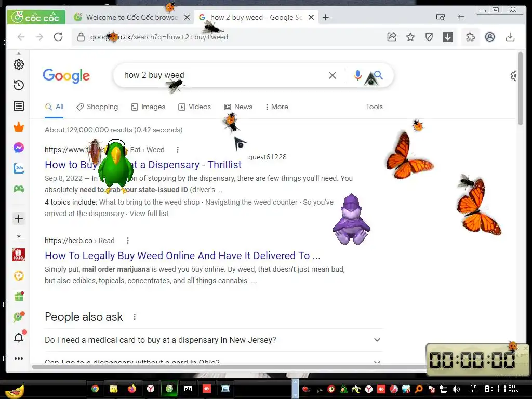
Task: Open the user profile icon
Action: point(490,37)
